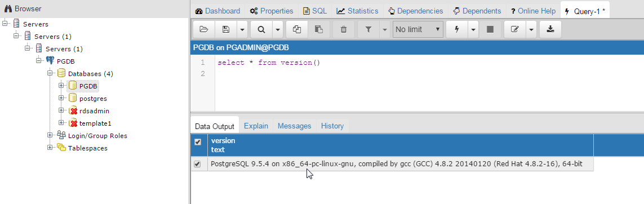This screenshot has width=644, height=204.
Task: Click the Filter funnel icon
Action: coord(368,29)
